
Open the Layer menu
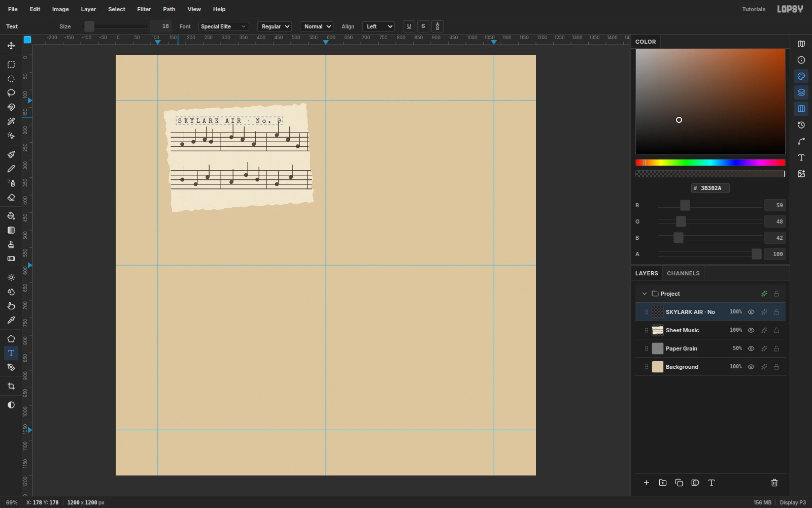pyautogui.click(x=88, y=9)
